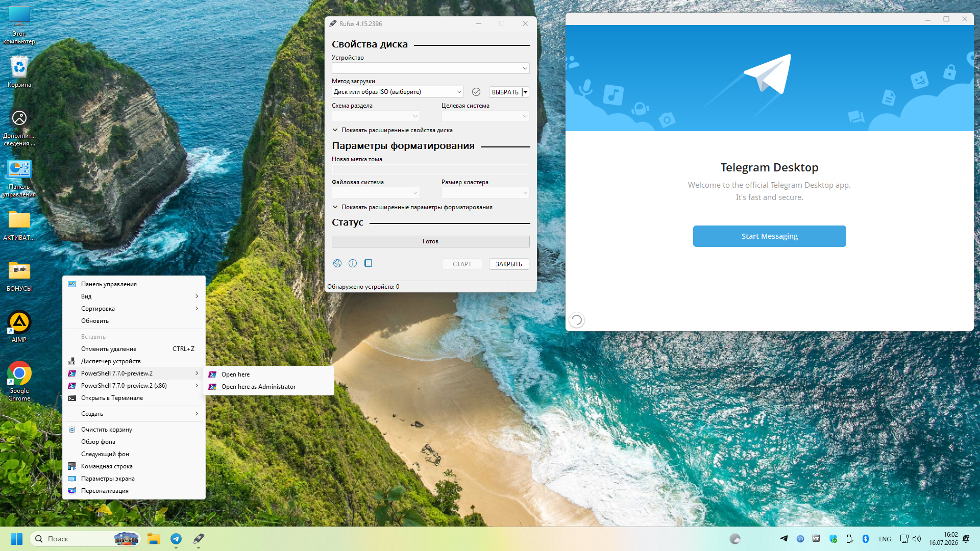Focus the Новая метка тома field

point(431,170)
